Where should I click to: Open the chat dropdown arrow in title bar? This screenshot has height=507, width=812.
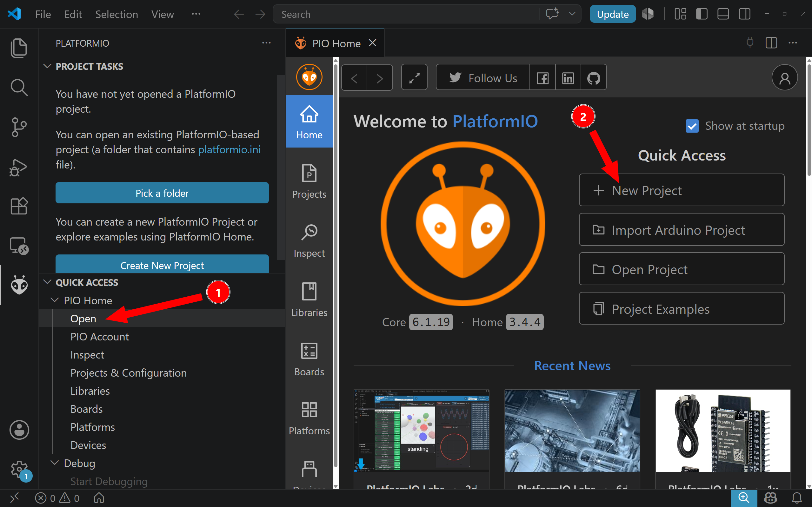tap(572, 14)
